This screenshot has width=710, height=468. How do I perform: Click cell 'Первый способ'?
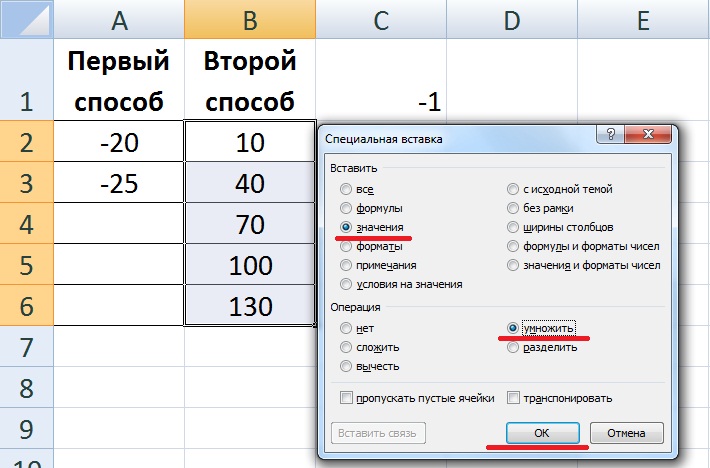tap(119, 80)
